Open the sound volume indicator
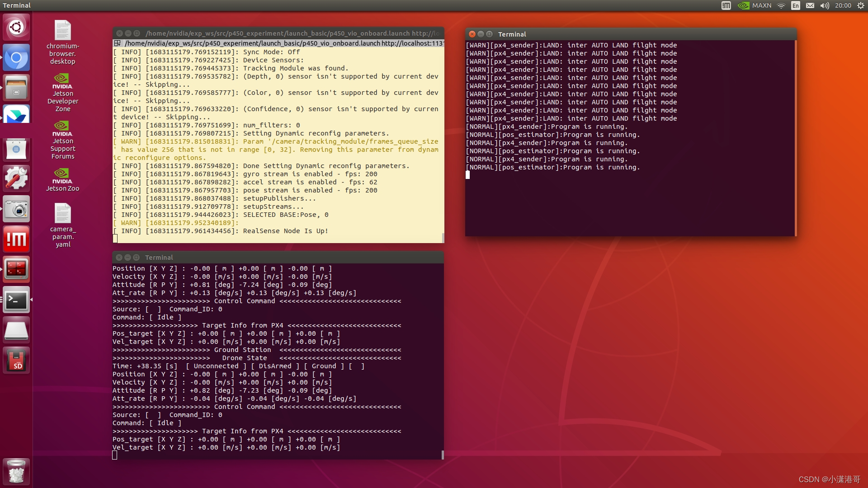Screen dimensions: 868x488 tap(825, 5)
